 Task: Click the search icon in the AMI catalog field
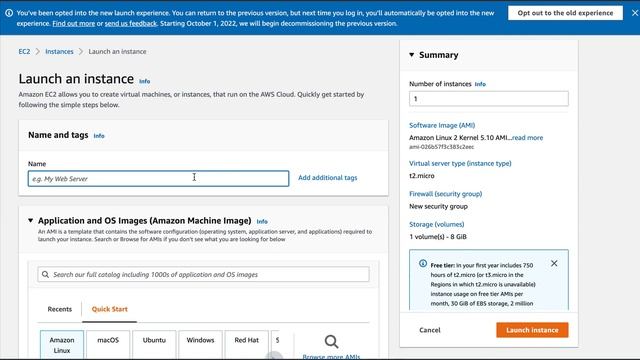[45, 274]
